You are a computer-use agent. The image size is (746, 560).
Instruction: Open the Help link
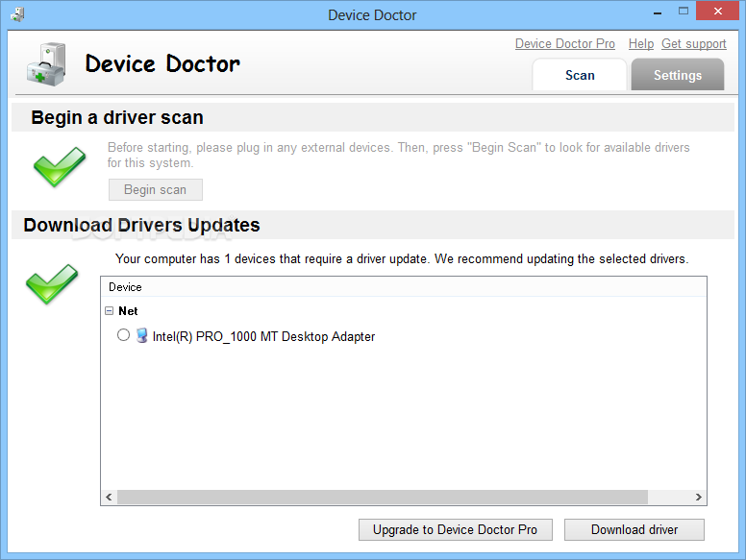641,44
